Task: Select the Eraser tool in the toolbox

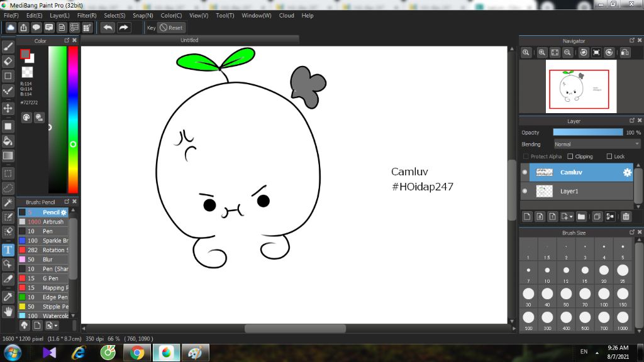Action: pos(8,62)
